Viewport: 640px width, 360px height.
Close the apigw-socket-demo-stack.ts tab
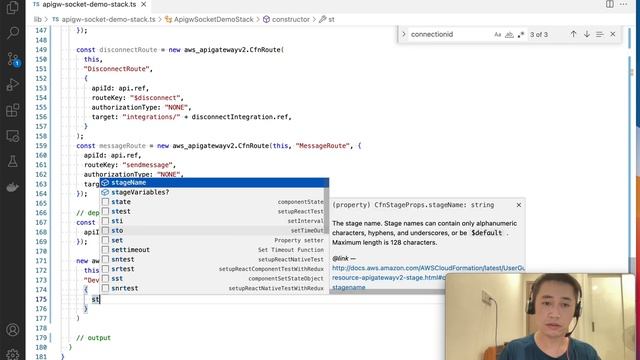tap(144, 4)
